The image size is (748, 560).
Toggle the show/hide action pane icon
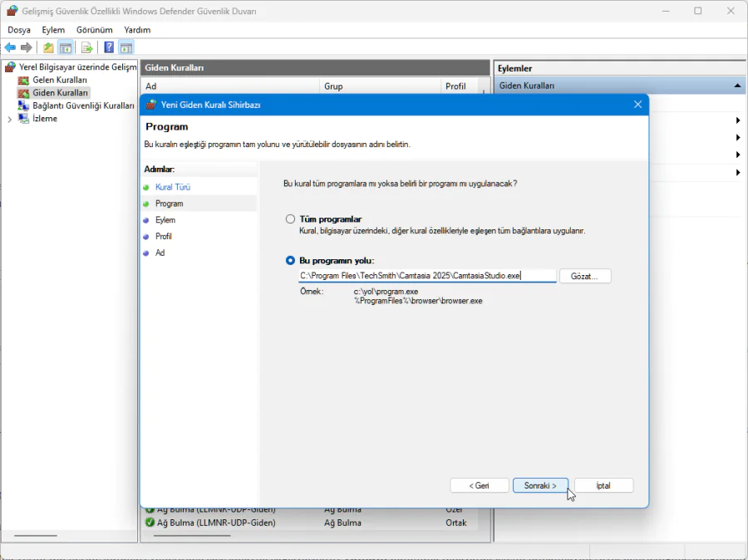(125, 47)
